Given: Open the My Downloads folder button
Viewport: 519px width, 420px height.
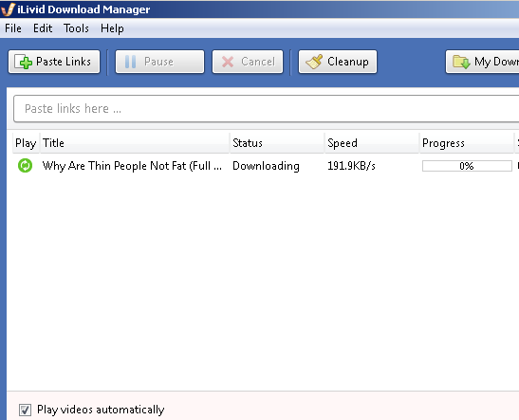Looking at the screenshot, I should click(x=483, y=62).
